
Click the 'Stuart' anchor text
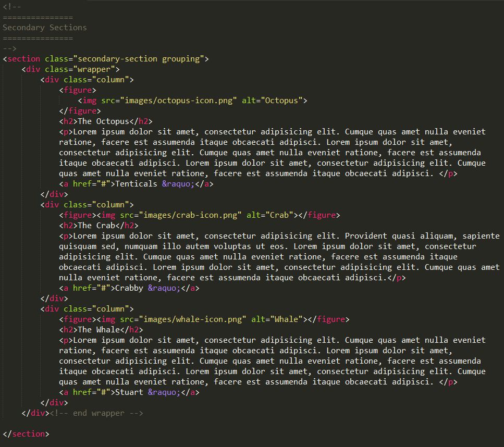(129, 392)
